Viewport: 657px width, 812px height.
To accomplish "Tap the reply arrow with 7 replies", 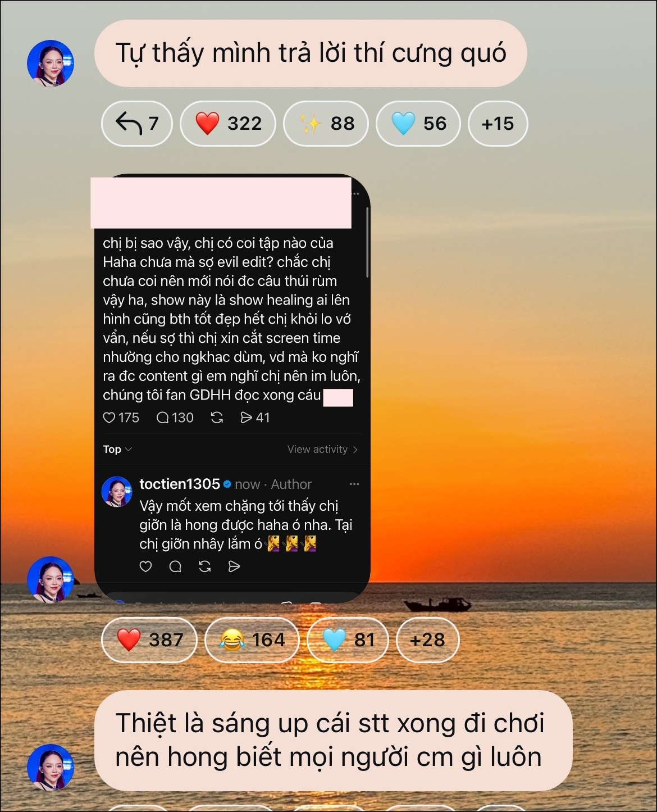I will click(x=136, y=123).
